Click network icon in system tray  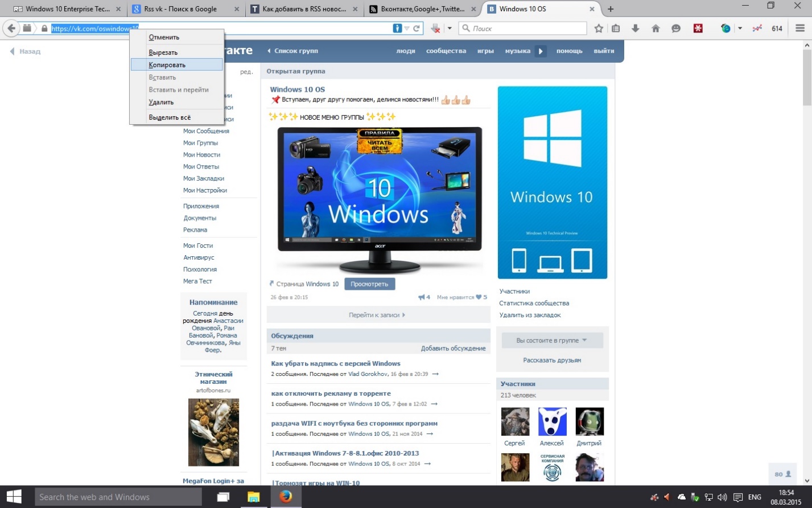click(x=709, y=497)
